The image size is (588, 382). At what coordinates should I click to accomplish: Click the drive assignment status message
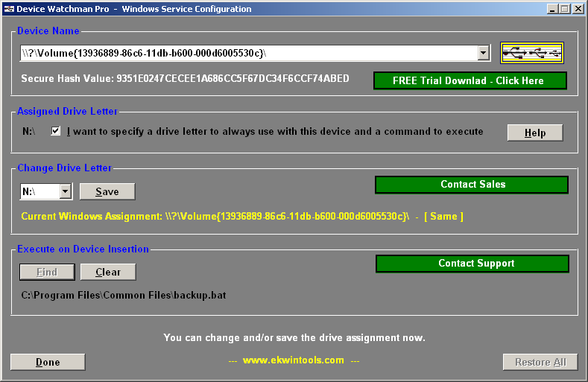pyautogui.click(x=294, y=338)
